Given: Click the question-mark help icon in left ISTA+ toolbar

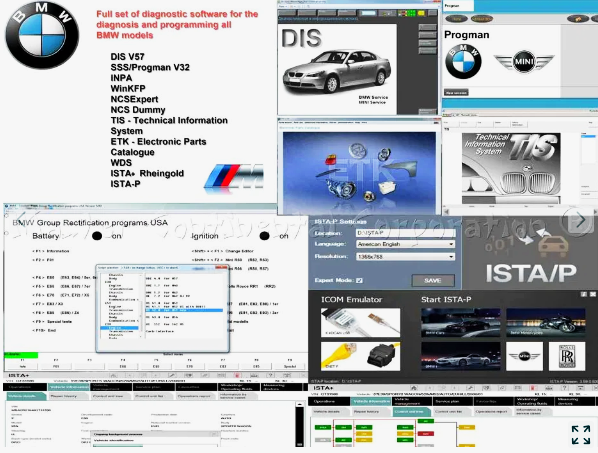Looking at the screenshot, I should coord(270,376).
